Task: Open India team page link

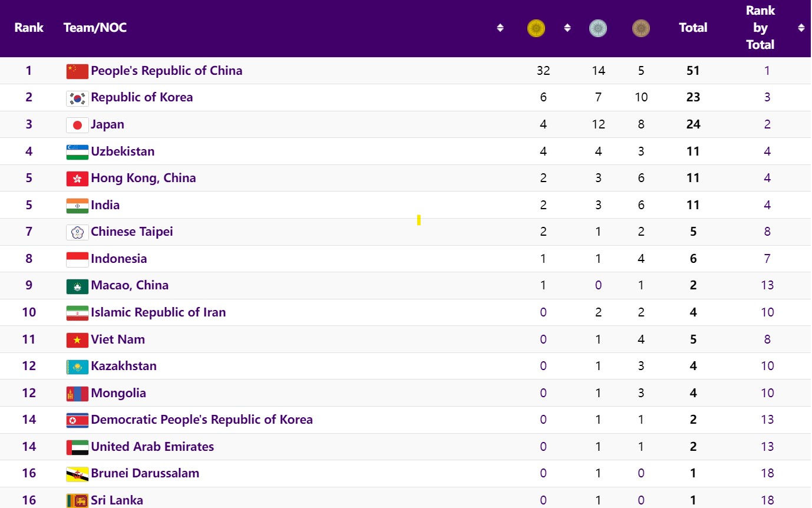Action: point(105,205)
